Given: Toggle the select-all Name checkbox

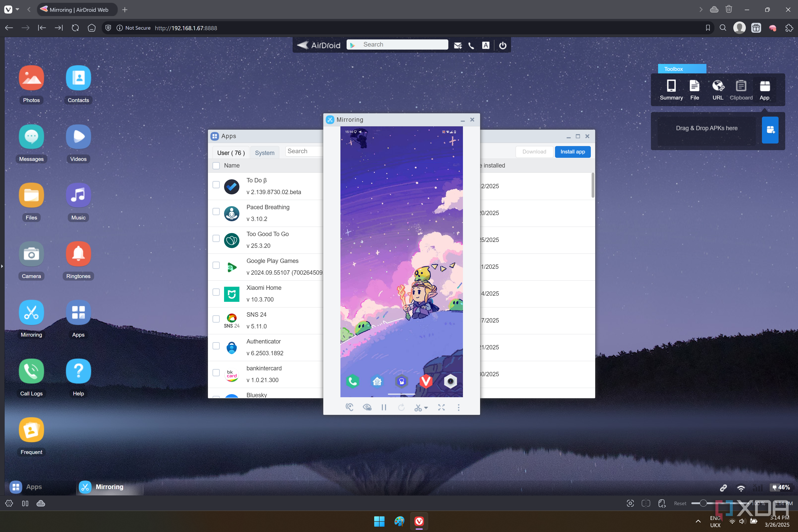Looking at the screenshot, I should click(216, 165).
